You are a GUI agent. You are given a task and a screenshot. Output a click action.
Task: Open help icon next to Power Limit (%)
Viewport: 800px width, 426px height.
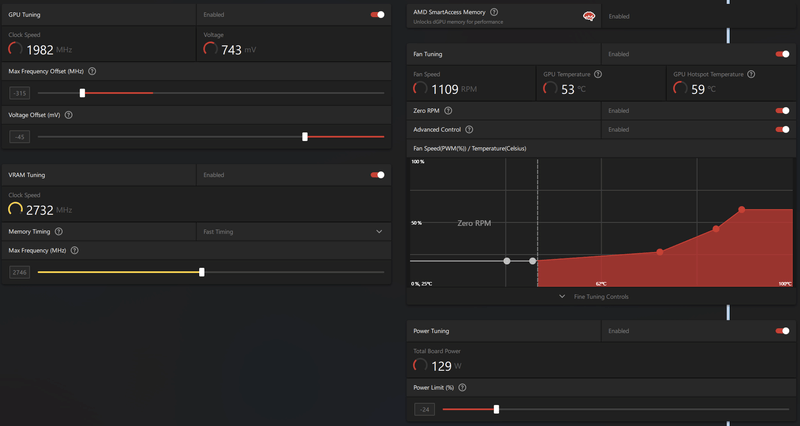pyautogui.click(x=462, y=388)
